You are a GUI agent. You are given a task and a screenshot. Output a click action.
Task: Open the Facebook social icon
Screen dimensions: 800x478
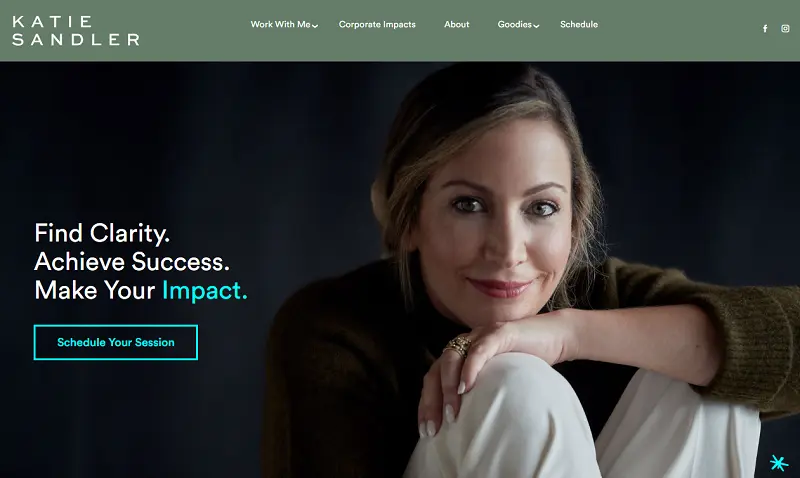pos(765,29)
